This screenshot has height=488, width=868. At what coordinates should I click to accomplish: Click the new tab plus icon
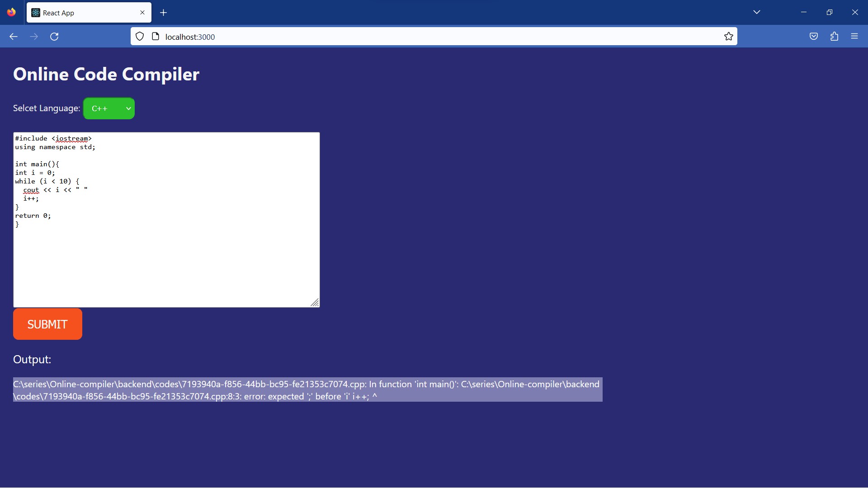(164, 12)
